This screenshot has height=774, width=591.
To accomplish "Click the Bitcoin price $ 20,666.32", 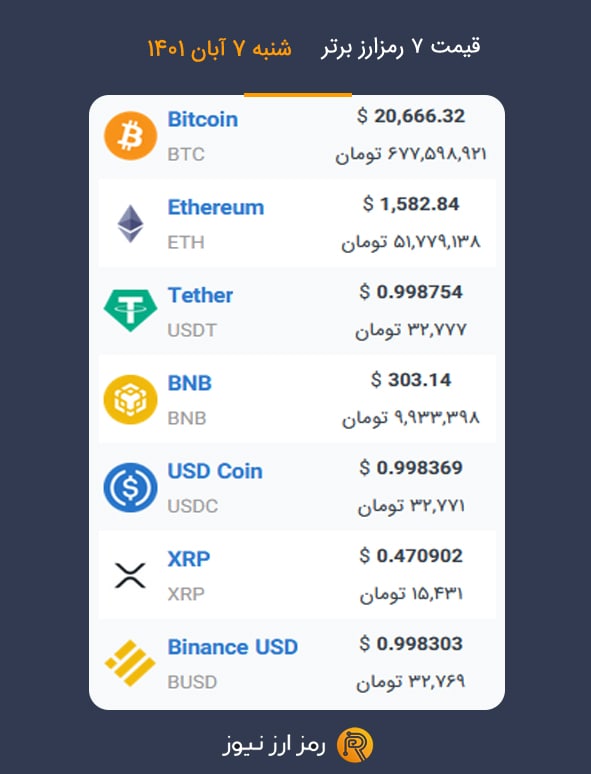I will (x=411, y=116).
